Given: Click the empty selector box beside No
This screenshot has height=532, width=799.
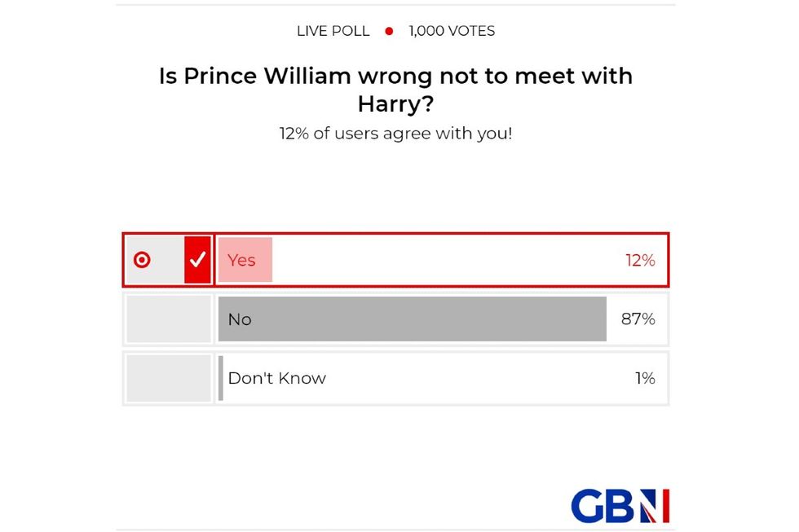Looking at the screenshot, I should point(168,319).
